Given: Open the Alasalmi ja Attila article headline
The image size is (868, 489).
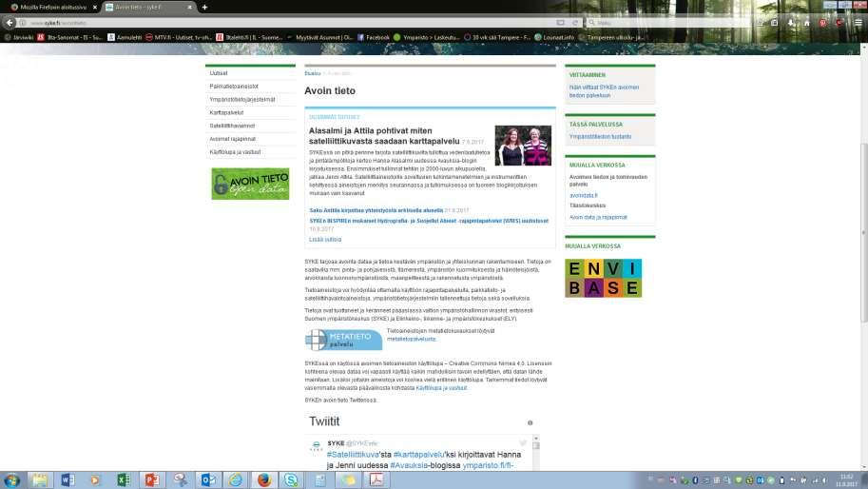Looking at the screenshot, I should 384,136.
